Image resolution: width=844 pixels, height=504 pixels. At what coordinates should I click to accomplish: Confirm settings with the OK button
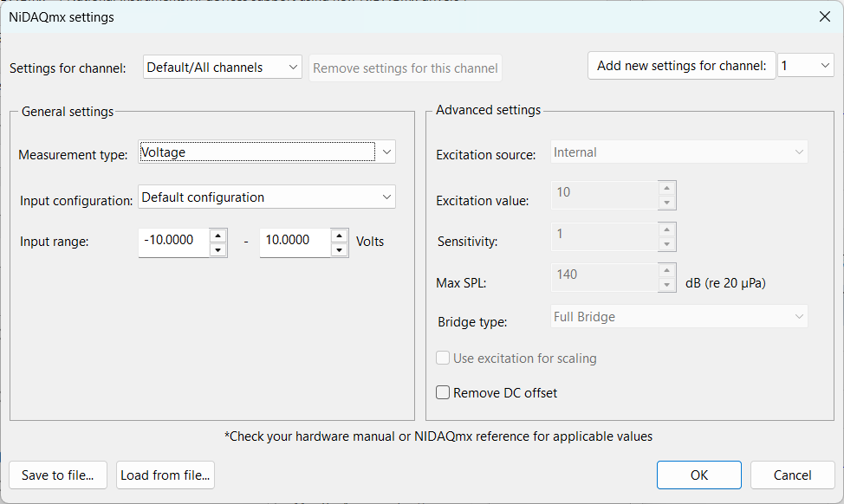698,475
